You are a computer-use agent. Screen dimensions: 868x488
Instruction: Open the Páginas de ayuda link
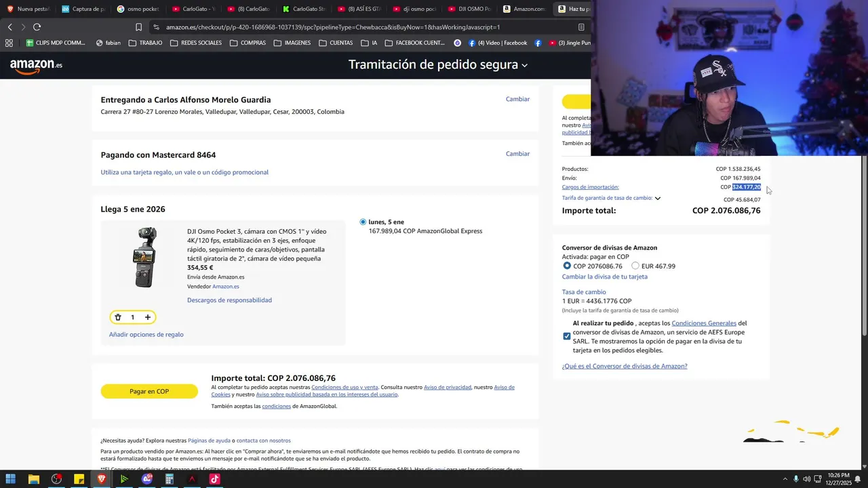coord(209,441)
